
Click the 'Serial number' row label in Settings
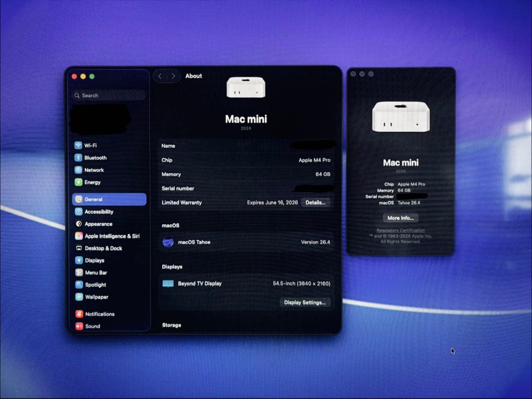pos(178,188)
